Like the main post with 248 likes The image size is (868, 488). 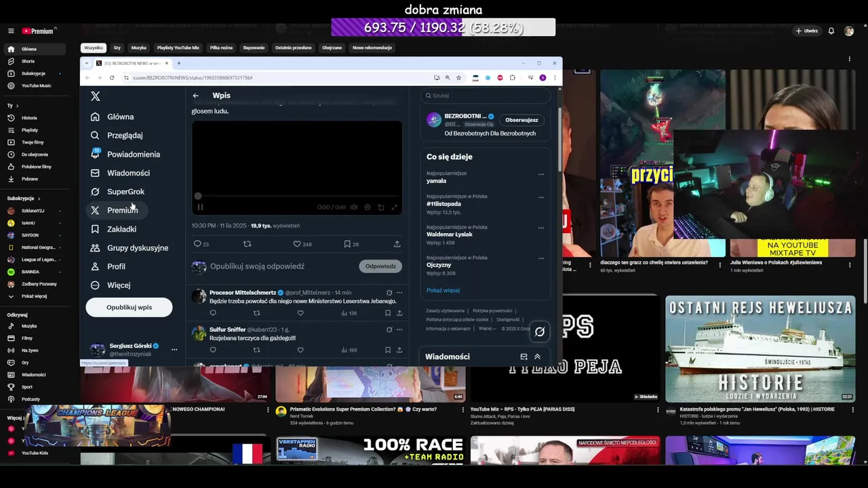(302, 244)
